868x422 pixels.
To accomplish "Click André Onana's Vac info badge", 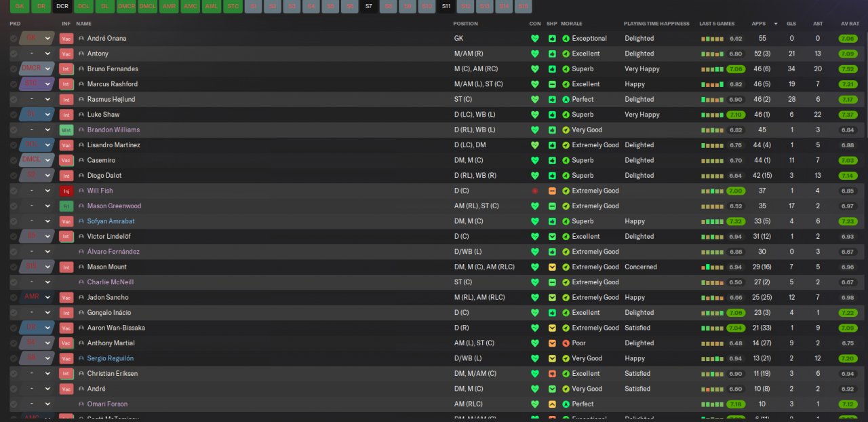I will pyautogui.click(x=66, y=39).
